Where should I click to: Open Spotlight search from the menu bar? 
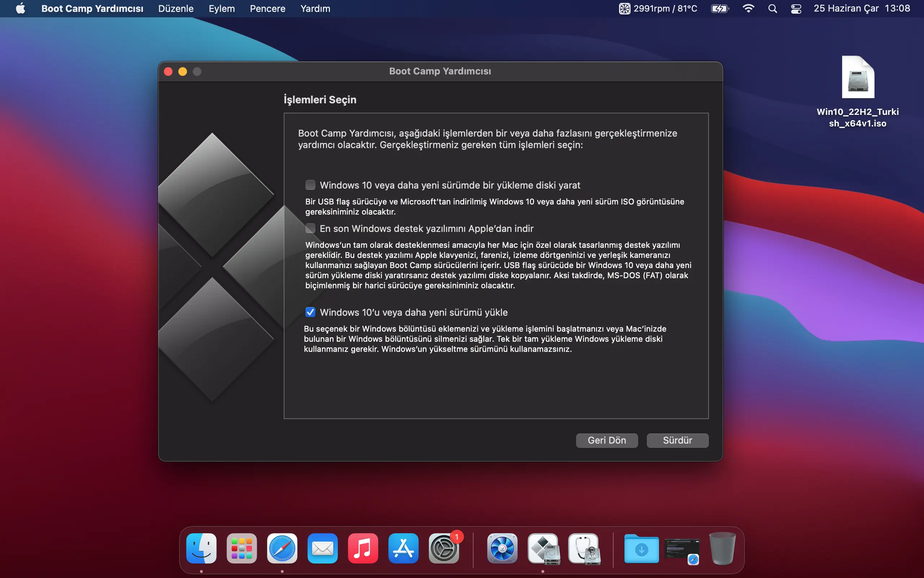coord(772,8)
